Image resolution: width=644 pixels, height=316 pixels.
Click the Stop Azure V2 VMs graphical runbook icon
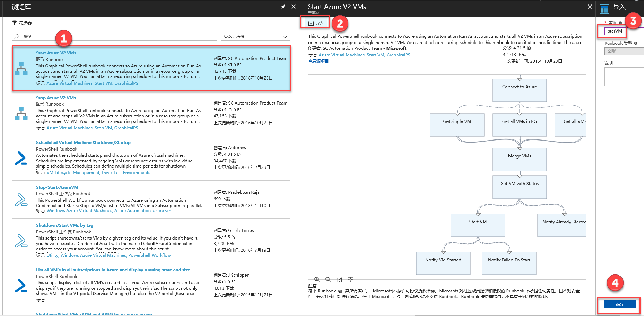21,113
